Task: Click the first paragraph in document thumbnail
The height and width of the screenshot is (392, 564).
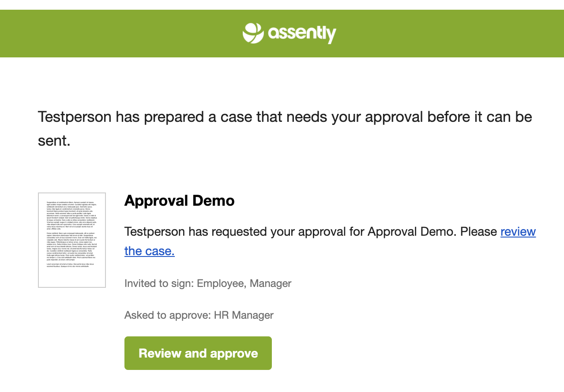Action: tap(72, 215)
